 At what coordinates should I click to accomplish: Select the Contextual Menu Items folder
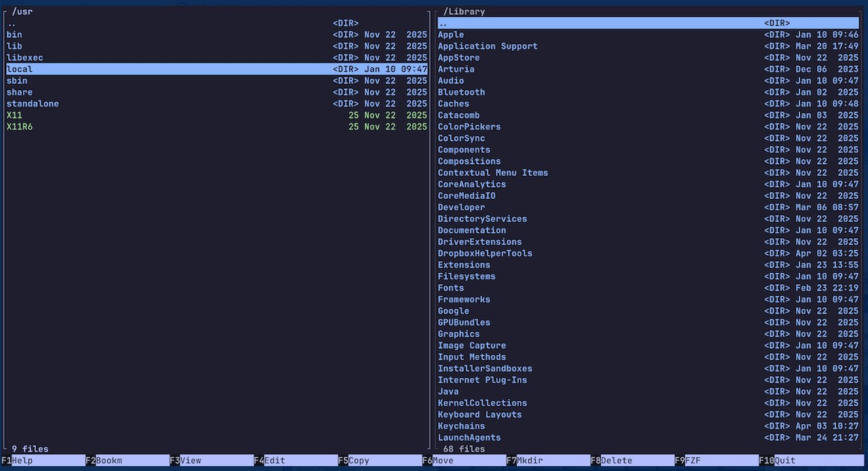[x=648, y=173]
